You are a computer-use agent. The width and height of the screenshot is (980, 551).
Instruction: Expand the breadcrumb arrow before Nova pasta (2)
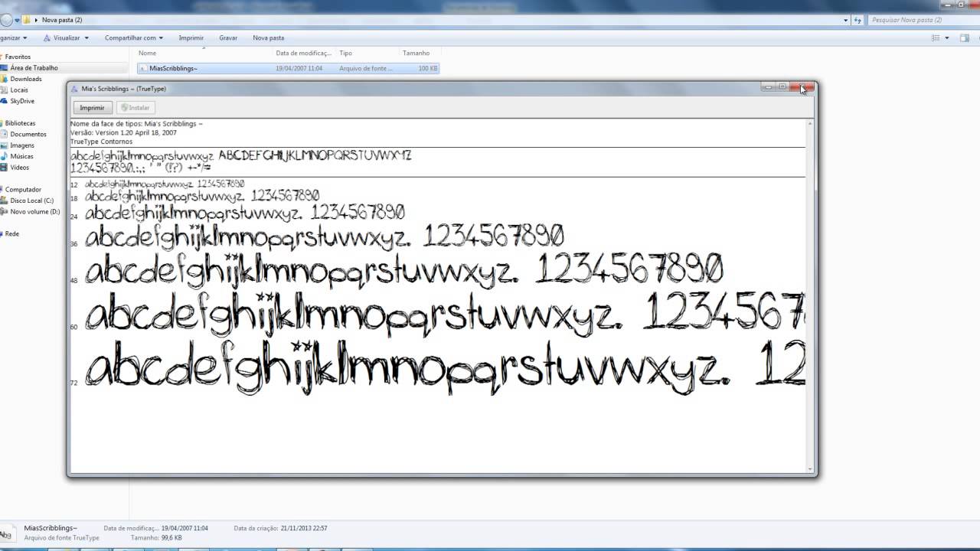[x=36, y=20]
